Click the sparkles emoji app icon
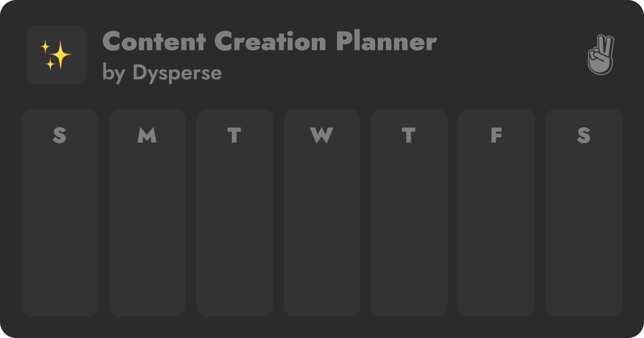This screenshot has width=644, height=338. point(56,55)
